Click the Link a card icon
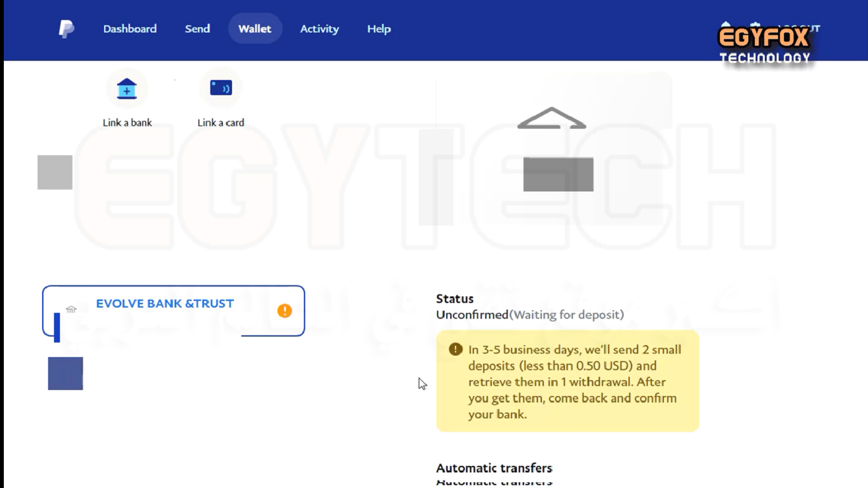 pyautogui.click(x=220, y=88)
